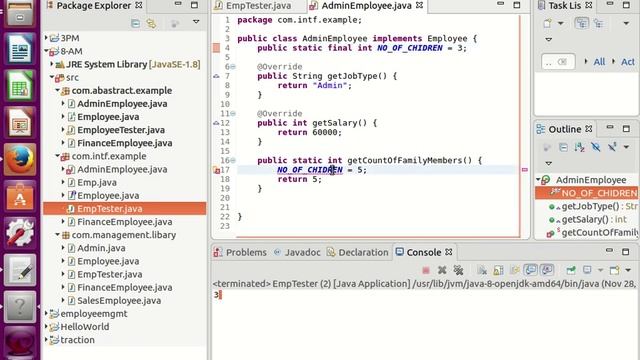Click Remove Launch (single X) console icon
This screenshot has width=640, height=360.
(442, 270)
